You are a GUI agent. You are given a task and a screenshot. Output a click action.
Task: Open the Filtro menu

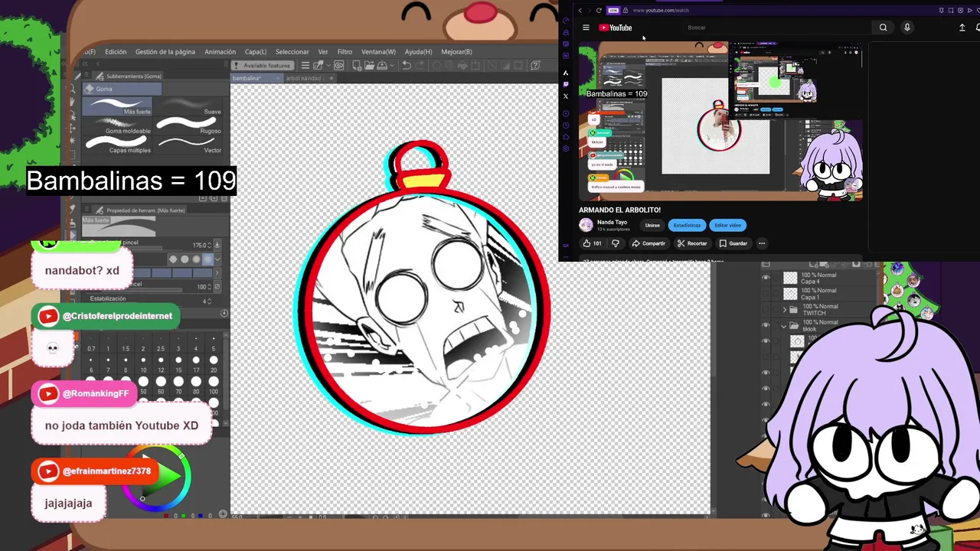tap(345, 52)
